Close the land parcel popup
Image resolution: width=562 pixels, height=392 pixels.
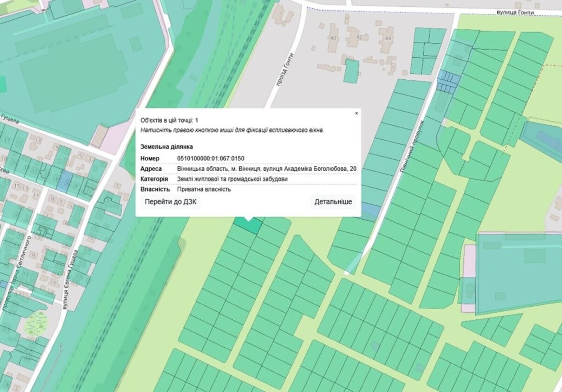click(357, 113)
